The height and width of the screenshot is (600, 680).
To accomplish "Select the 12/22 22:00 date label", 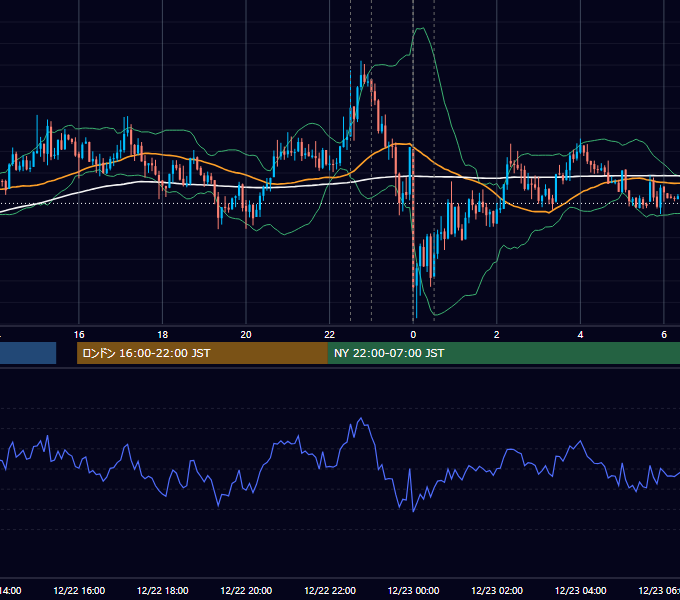I will click(330, 590).
